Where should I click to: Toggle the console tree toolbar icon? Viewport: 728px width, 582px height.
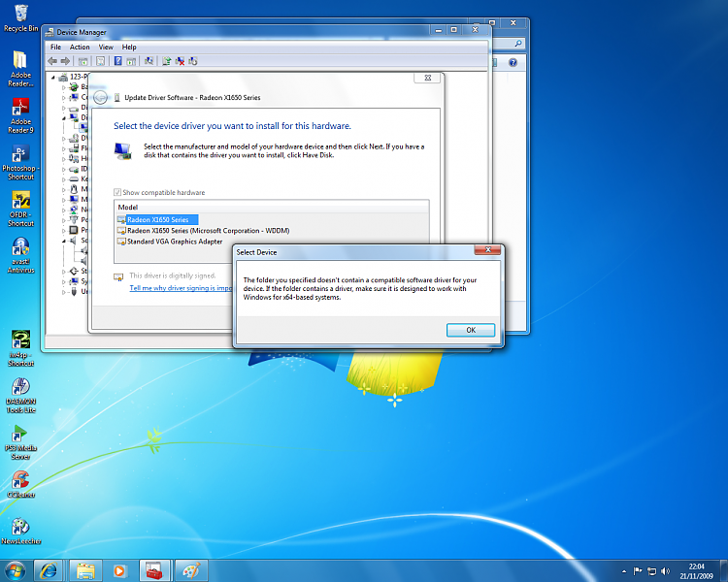[x=83, y=61]
